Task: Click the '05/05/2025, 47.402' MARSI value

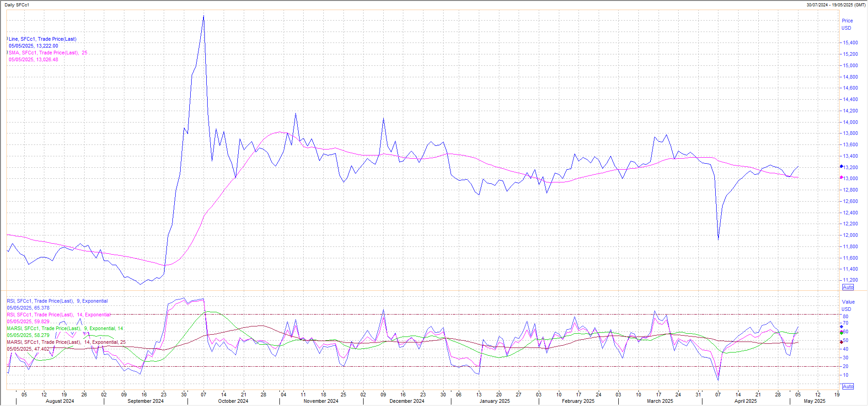Action: (28, 349)
